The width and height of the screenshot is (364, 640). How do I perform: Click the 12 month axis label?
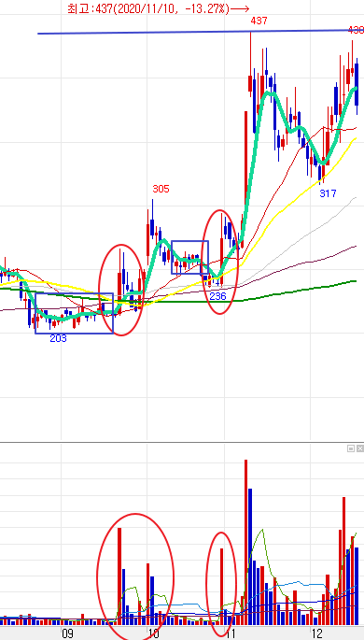point(316,633)
